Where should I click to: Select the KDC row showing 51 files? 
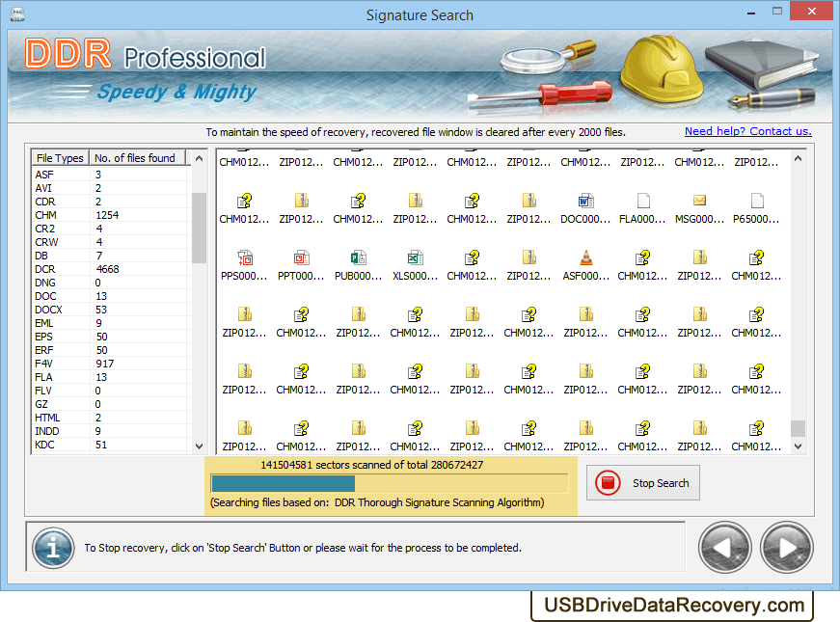(x=112, y=445)
